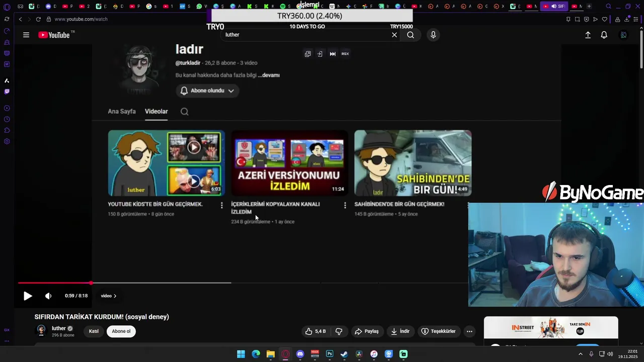Viewport: 644px width, 362px height.
Task: Open Photoshop from taskbar
Action: [x=330, y=354]
